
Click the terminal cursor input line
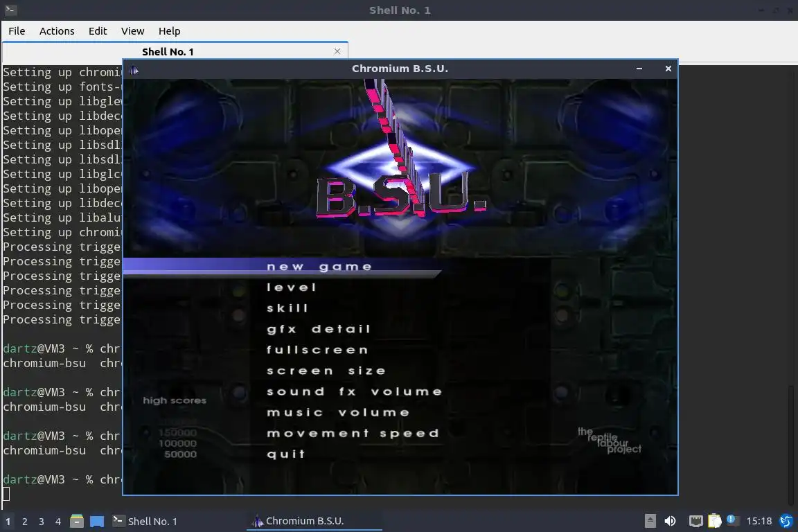[x=6, y=494]
